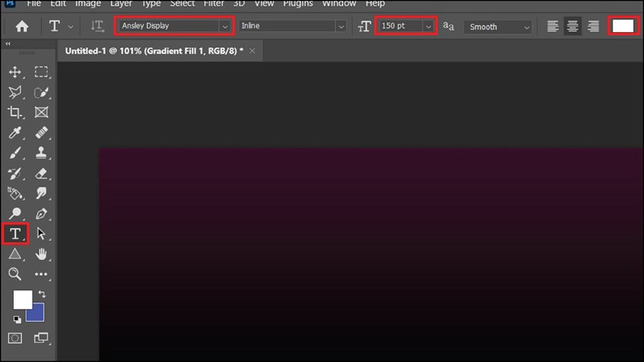Collapse the toolbar with double arrows
This screenshot has width=644, height=362.
pyautogui.click(x=8, y=43)
